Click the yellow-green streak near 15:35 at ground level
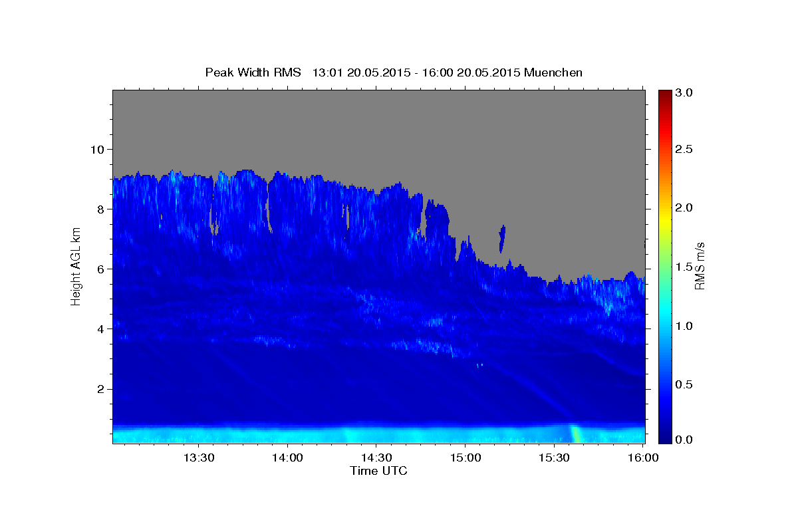Image resolution: width=798 pixels, height=532 pixels. click(576, 434)
